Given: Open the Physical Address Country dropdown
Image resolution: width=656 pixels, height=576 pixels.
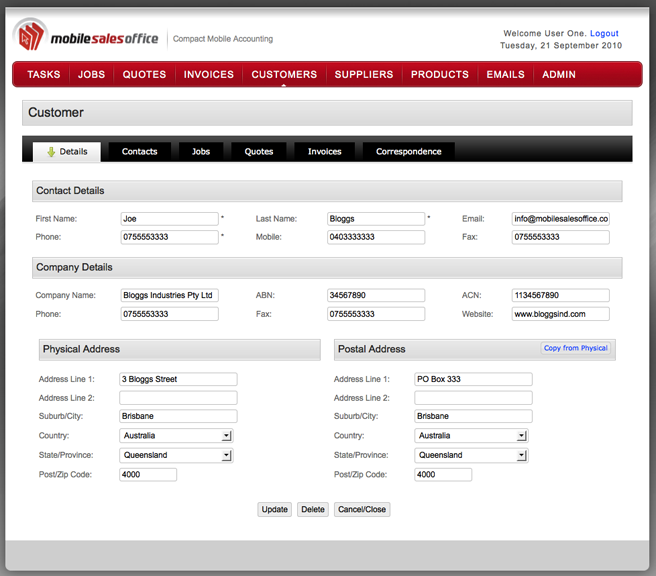Looking at the screenshot, I should 176,436.
